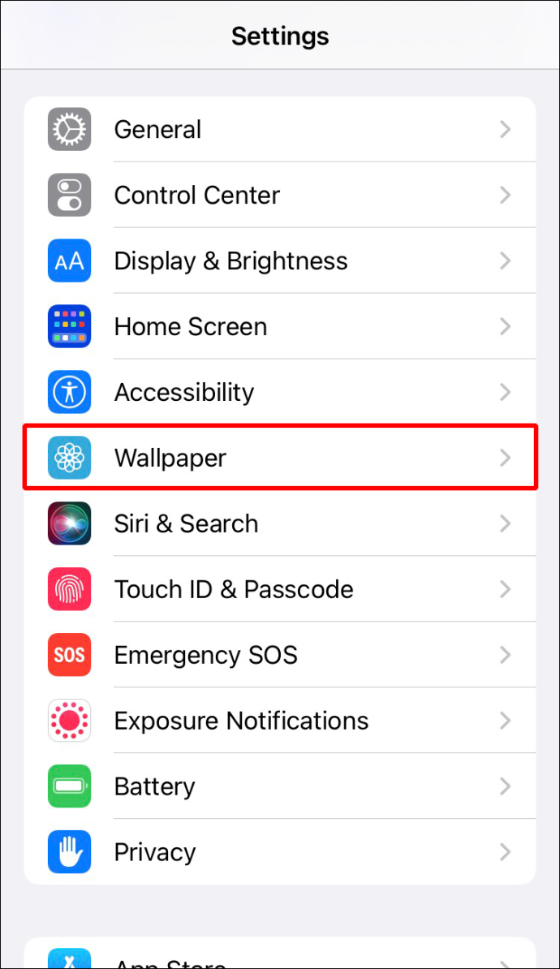Open Touch ID & Passcode menu

pyautogui.click(x=280, y=589)
